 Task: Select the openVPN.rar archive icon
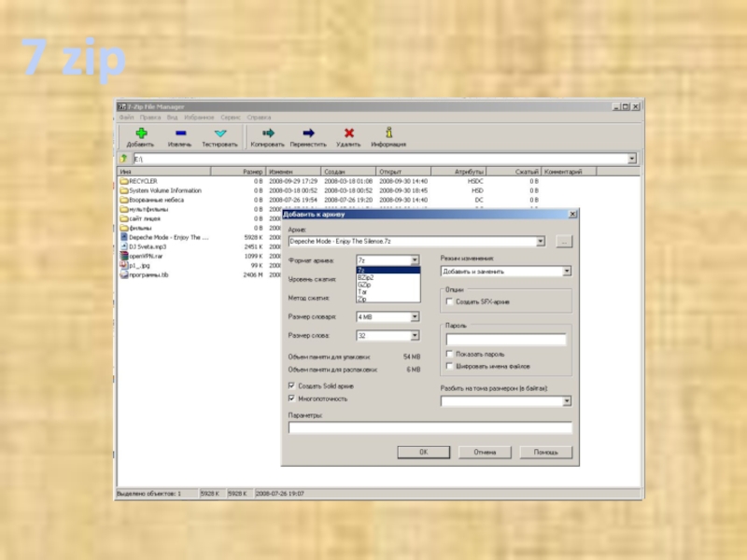[x=124, y=256]
